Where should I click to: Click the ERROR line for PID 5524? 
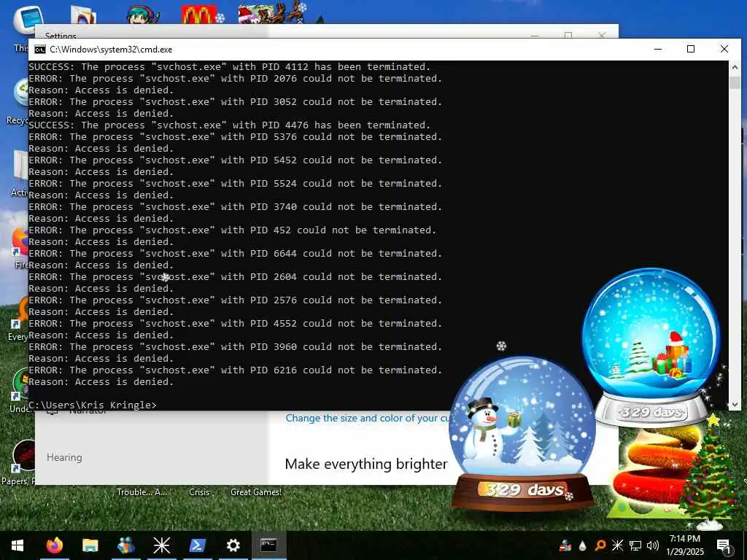point(236,183)
